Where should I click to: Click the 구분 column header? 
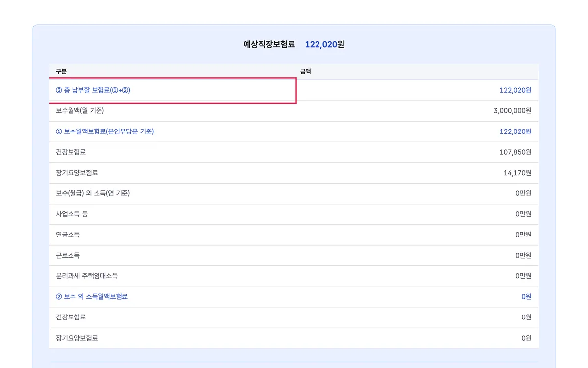point(61,71)
